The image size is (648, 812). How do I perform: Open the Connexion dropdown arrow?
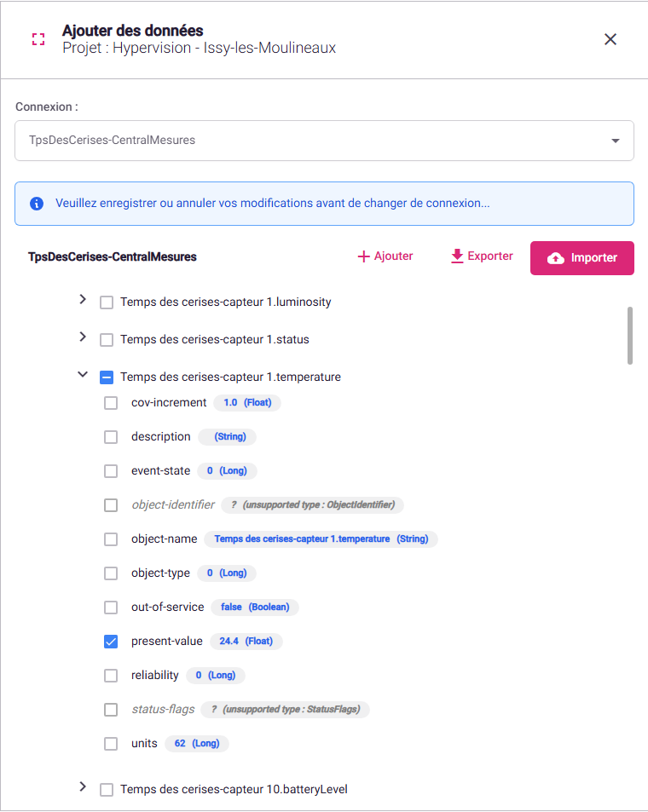616,141
